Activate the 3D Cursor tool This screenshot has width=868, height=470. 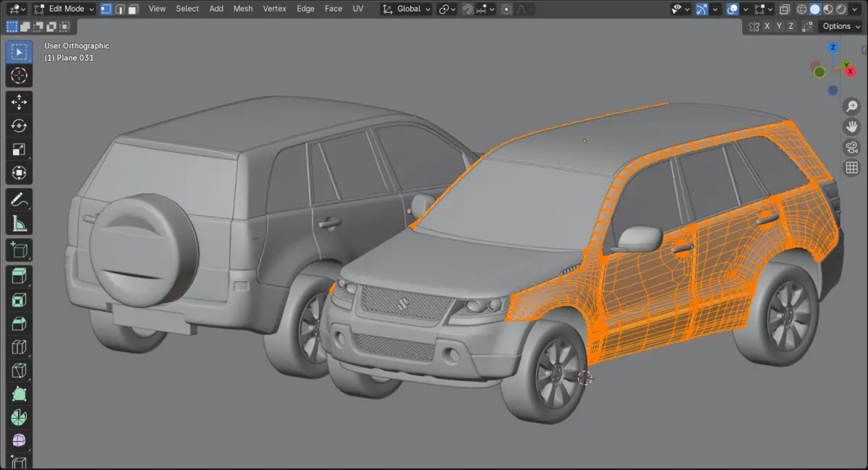tap(20, 75)
